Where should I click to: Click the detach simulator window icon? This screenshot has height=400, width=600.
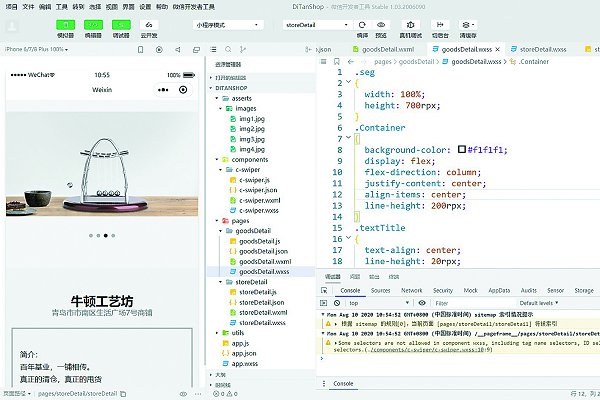196,49
